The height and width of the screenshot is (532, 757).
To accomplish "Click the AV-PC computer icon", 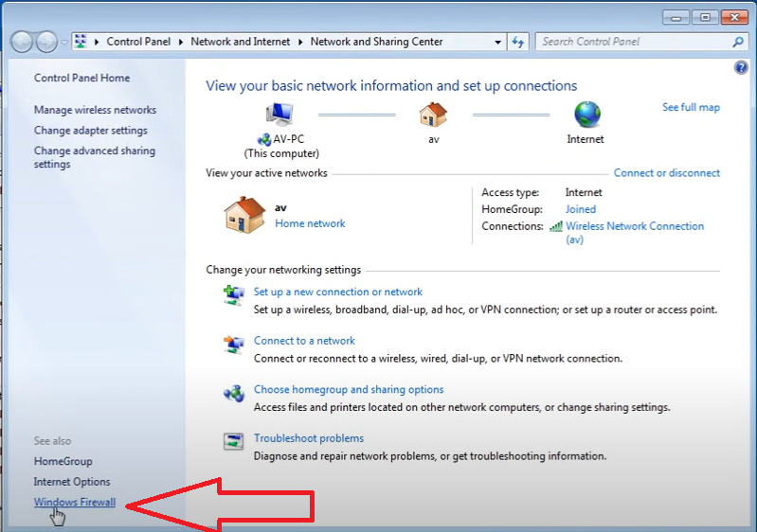I will 281,114.
